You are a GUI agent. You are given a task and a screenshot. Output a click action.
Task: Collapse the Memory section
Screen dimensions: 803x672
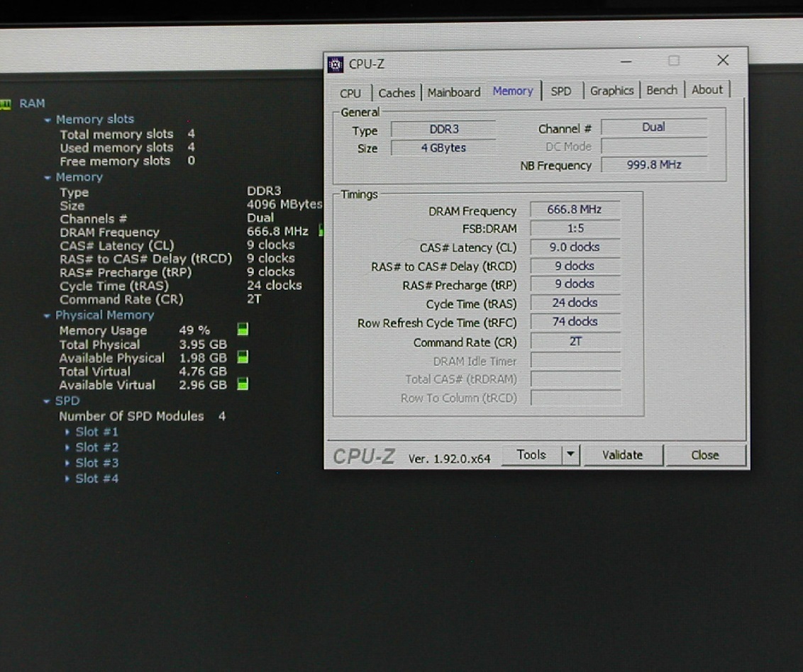pyautogui.click(x=48, y=178)
